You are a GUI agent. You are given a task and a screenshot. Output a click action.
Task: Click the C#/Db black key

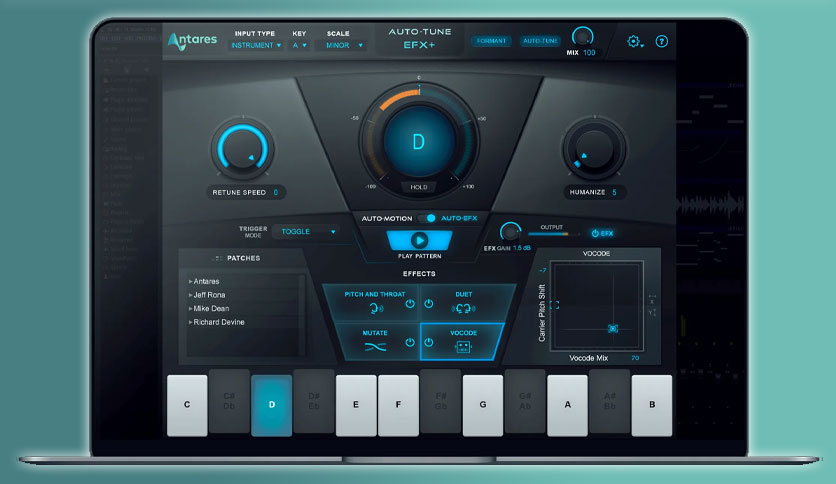(229, 401)
